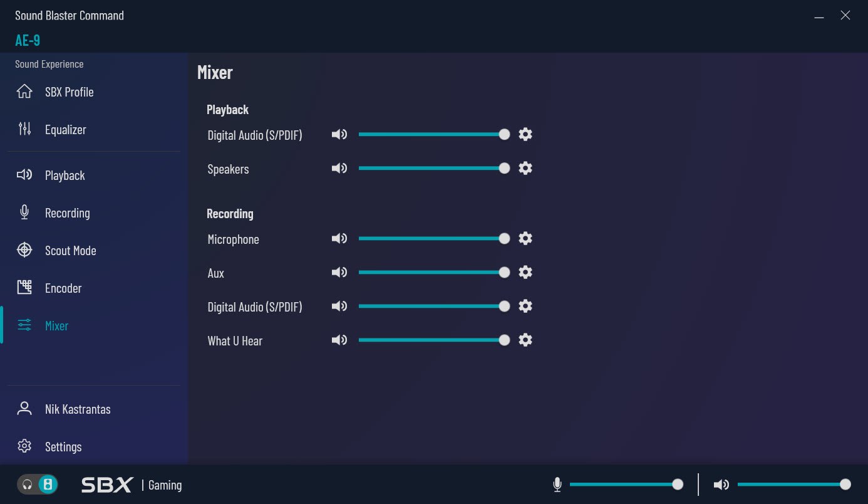Mute recording Digital Audio (S/PDIF) speaker icon

pyautogui.click(x=339, y=306)
